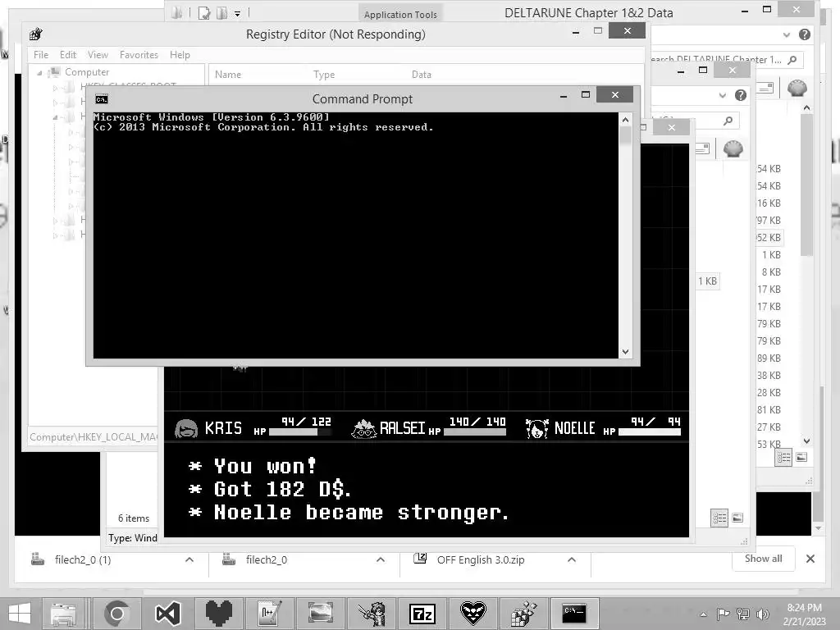Image resolution: width=840 pixels, height=630 pixels.
Task: Click the New folder icon in the Explorer quick access toolbar
Action: click(x=221, y=13)
